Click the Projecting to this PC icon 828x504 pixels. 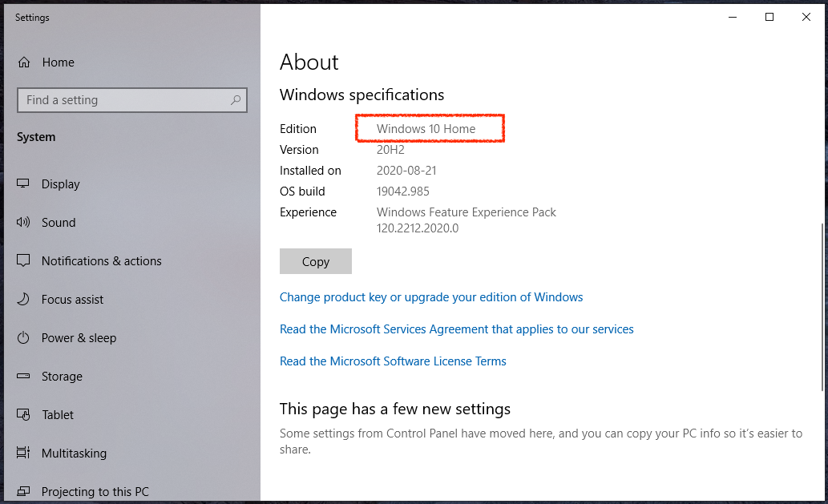click(23, 491)
